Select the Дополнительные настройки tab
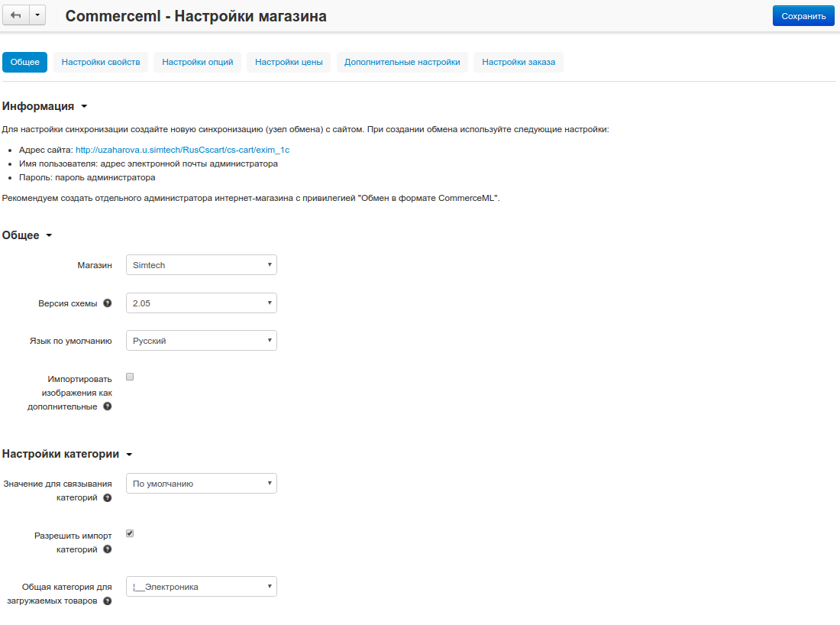This screenshot has width=840, height=625. tap(402, 62)
